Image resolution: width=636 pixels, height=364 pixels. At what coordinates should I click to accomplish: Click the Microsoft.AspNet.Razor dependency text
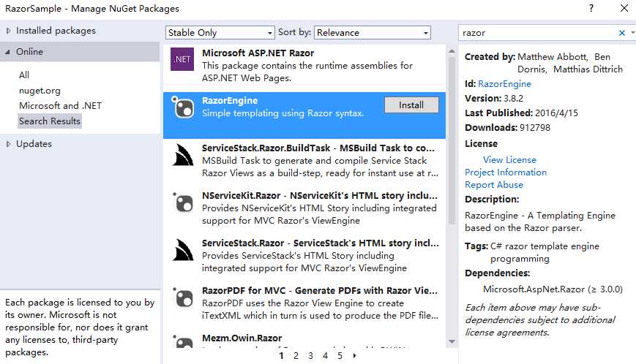point(553,289)
